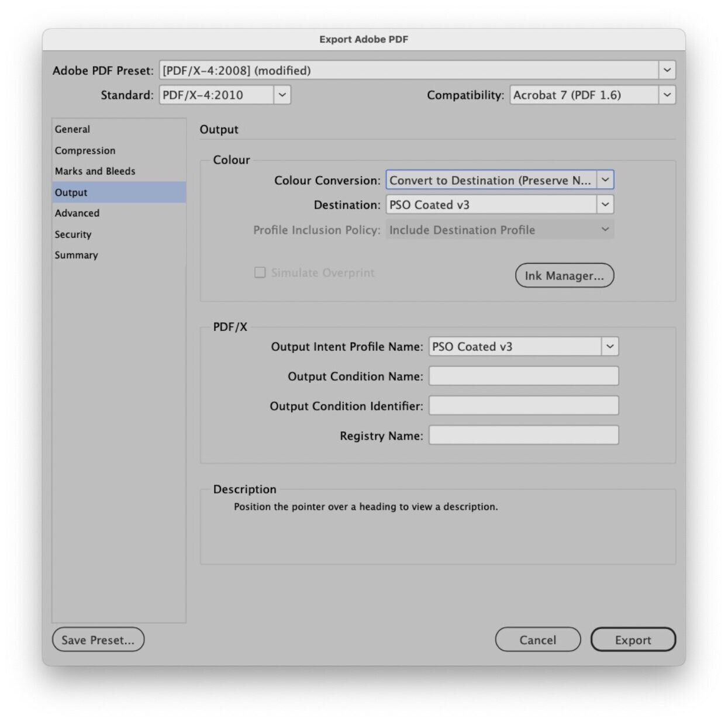This screenshot has height=722, width=728.
Task: Expand the Colour Conversion dropdown
Action: click(x=605, y=180)
